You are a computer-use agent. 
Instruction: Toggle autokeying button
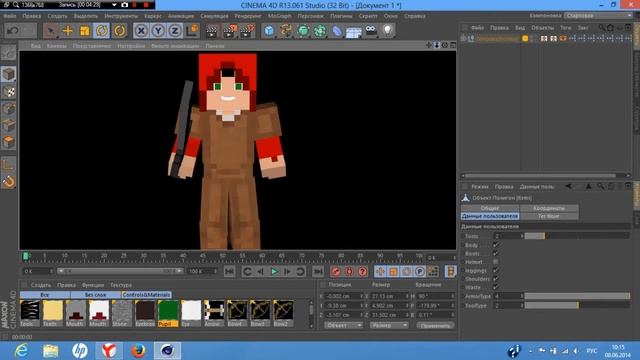click(x=349, y=271)
